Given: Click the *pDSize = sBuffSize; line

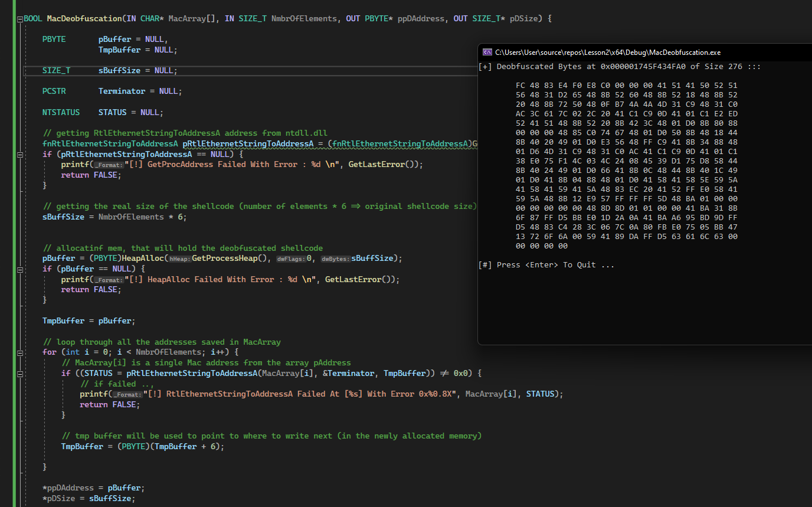Looking at the screenshot, I should [89, 499].
